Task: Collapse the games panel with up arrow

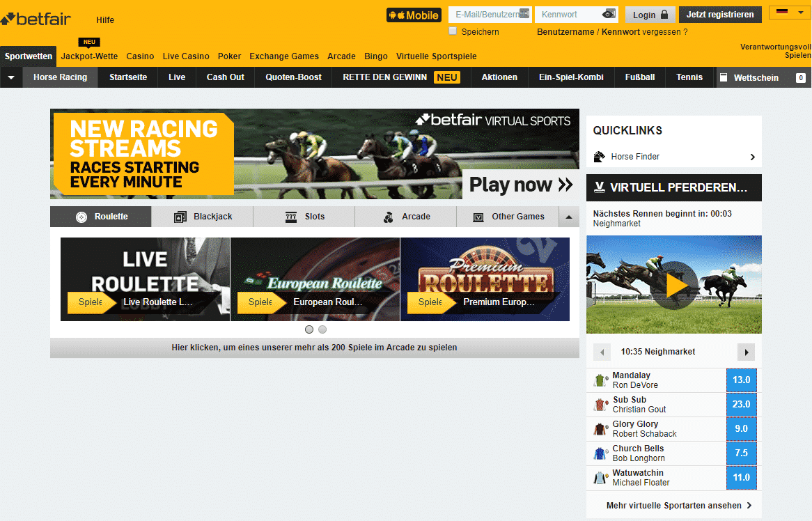Action: (568, 217)
